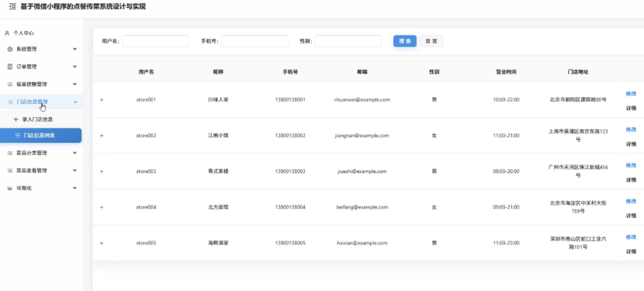The height and width of the screenshot is (291, 644).
Task: Select the email yueshi@example.com
Action: pyautogui.click(x=362, y=171)
